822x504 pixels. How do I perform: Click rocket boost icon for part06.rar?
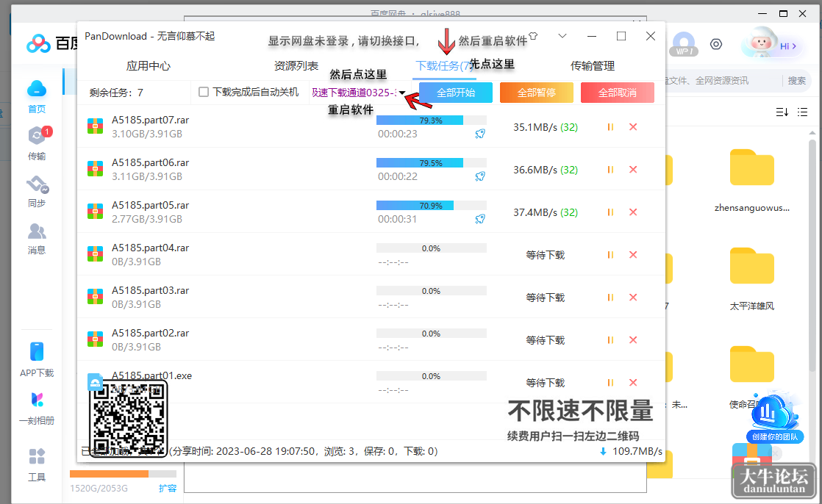[480, 176]
